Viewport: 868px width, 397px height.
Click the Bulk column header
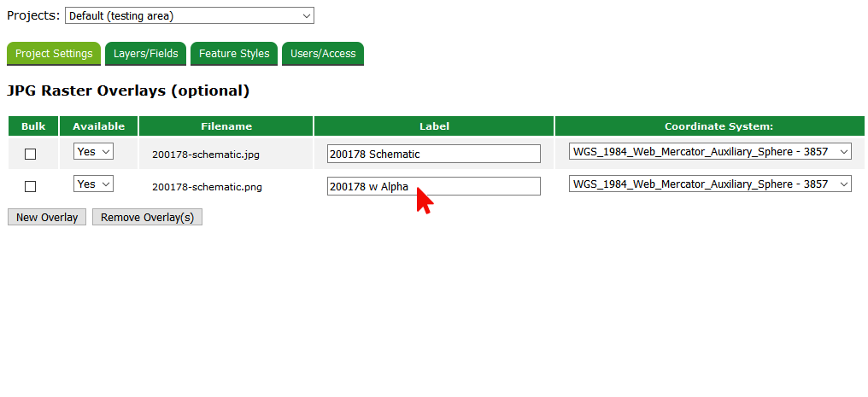point(33,126)
